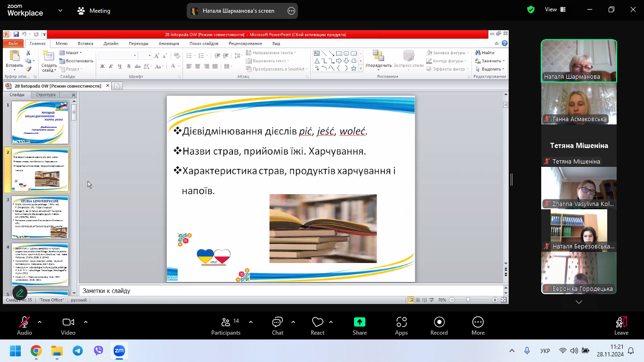
Task: Open options for Наталя Шарманова's screen
Action: [x=291, y=11]
